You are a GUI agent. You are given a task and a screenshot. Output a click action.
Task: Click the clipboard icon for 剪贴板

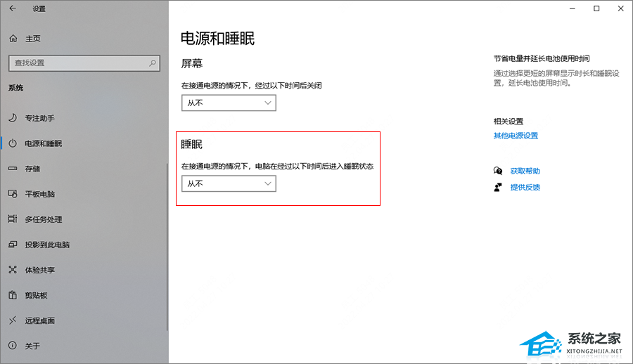(x=13, y=295)
